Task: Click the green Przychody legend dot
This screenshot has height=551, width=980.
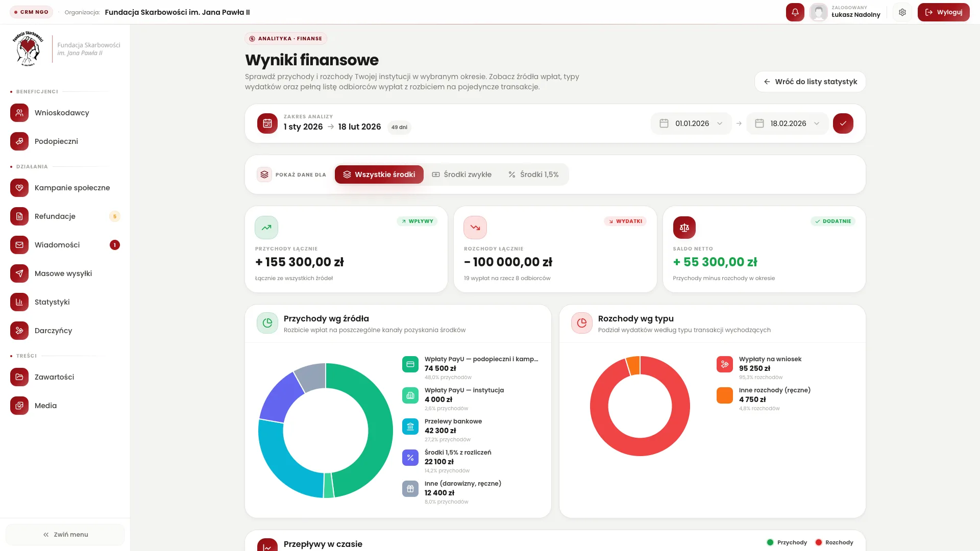Action: click(770, 542)
